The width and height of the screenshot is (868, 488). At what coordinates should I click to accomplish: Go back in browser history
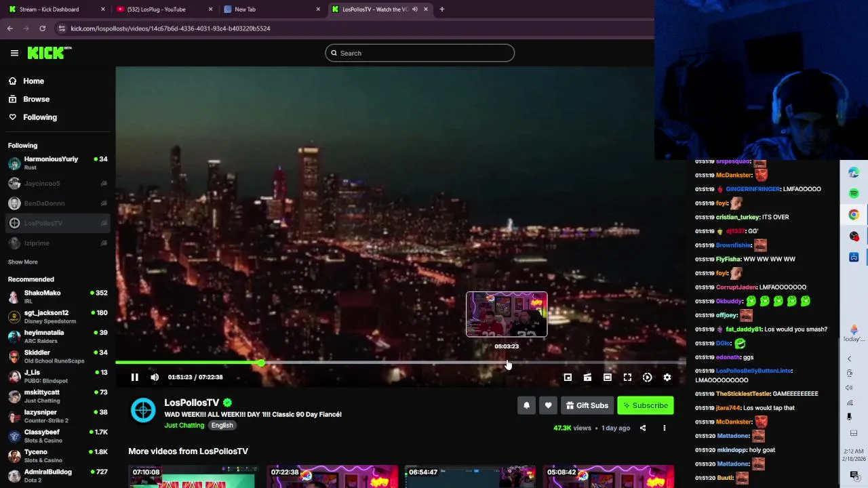9,28
